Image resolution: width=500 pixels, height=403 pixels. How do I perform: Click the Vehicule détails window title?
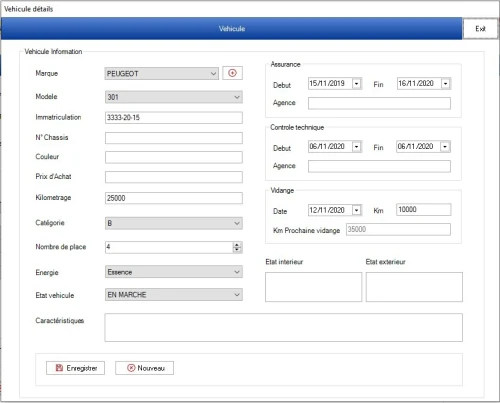28,9
